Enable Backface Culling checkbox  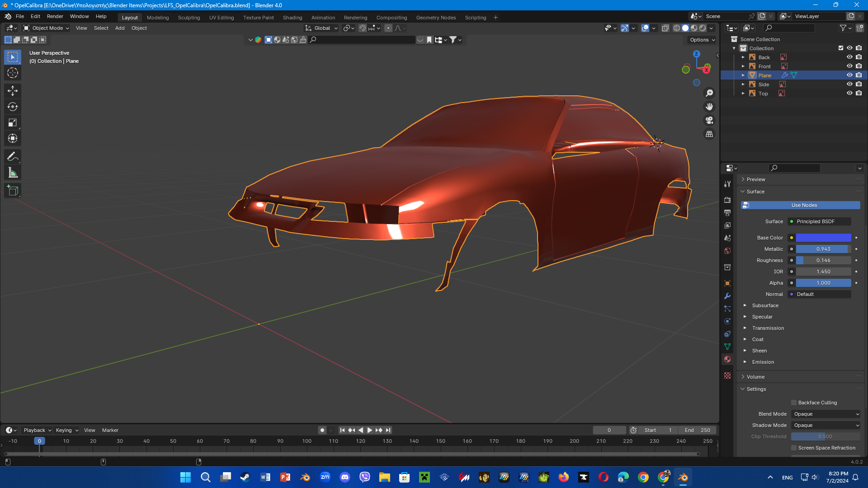[x=794, y=403]
